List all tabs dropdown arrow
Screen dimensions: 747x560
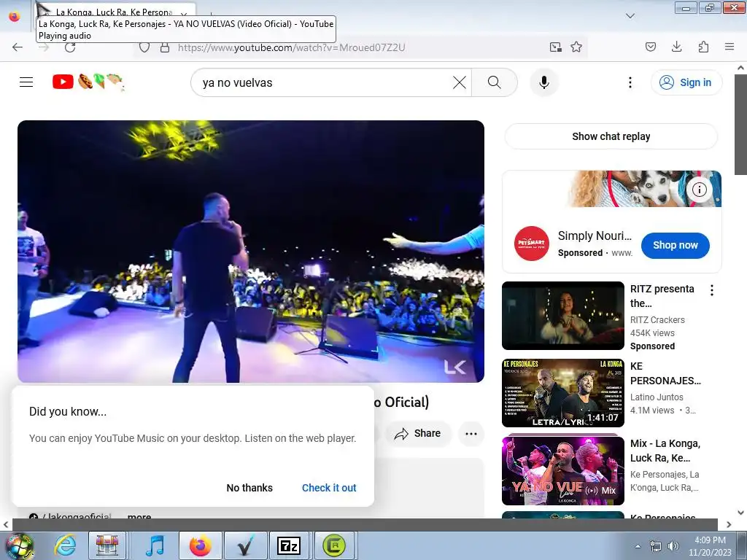pyautogui.click(x=630, y=16)
